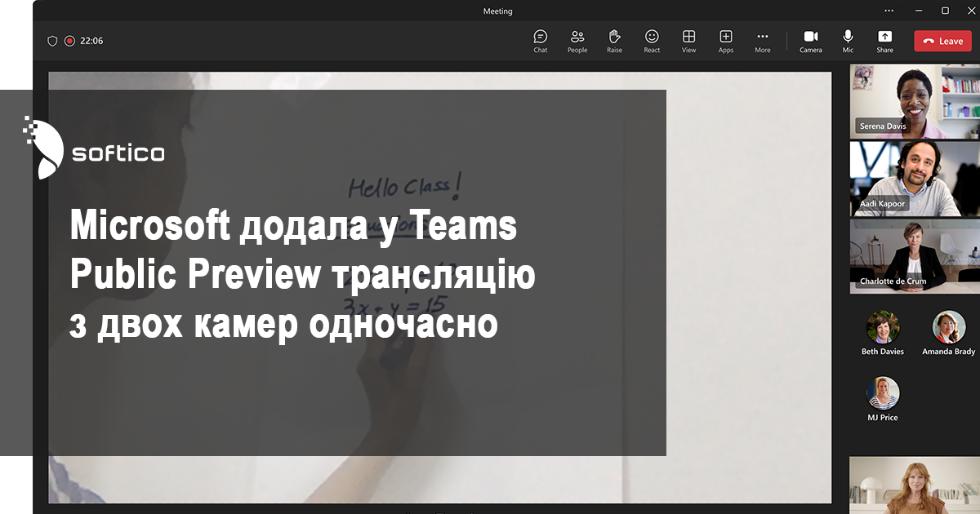Share your screen content
Screen dimensions: 980x514
884,41
